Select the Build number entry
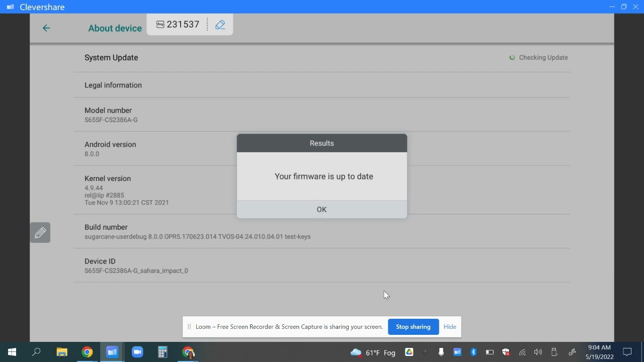The width and height of the screenshot is (644, 362). tap(322, 231)
